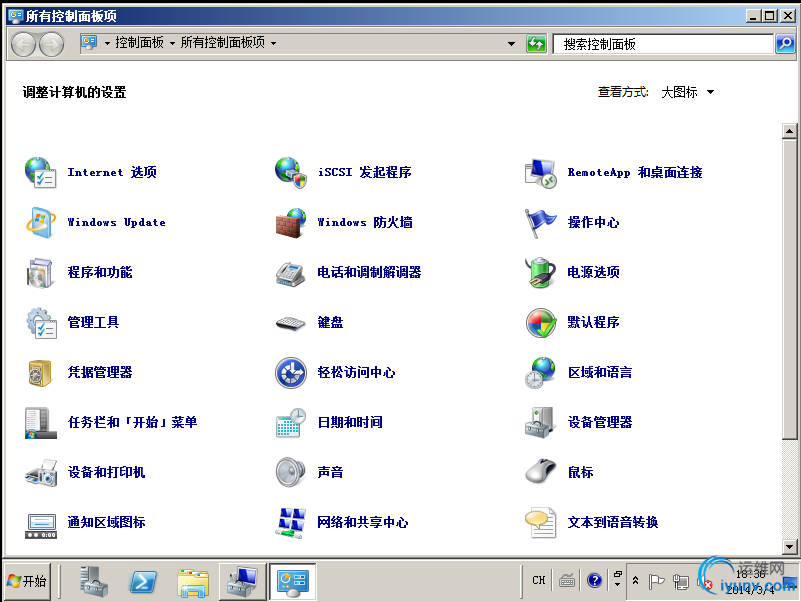
Task: Click the 控制面板 breadcrumb segment
Action: point(139,43)
